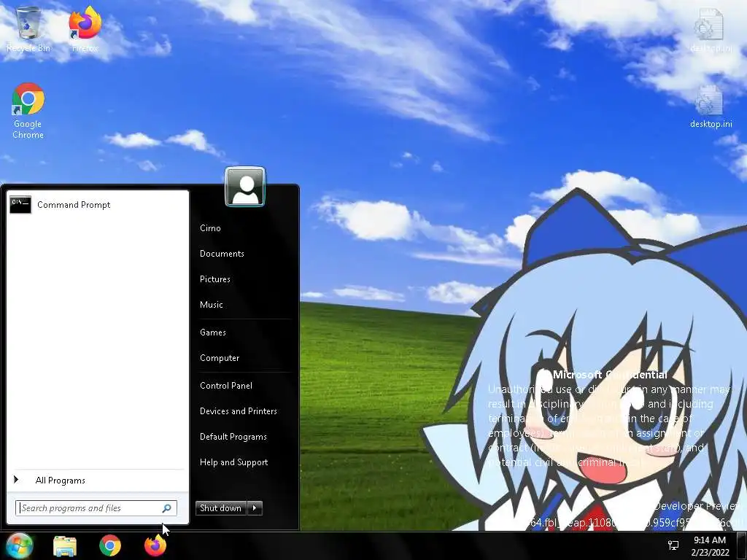The width and height of the screenshot is (747, 560).
Task: Select the lower desktop.ini file icon
Action: coord(711,106)
